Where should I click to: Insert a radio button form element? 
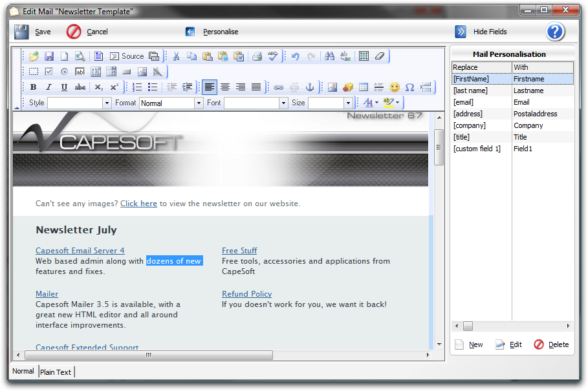(x=64, y=72)
